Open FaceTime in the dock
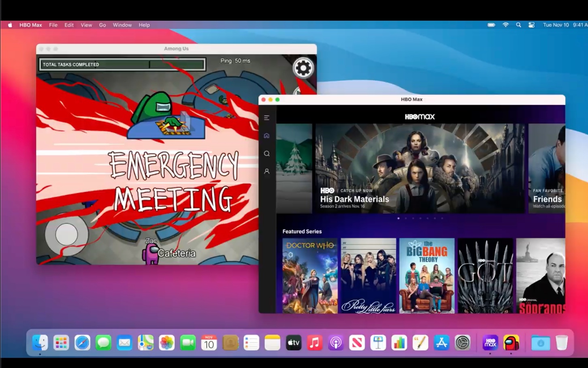This screenshot has width=588, height=368. point(188,343)
